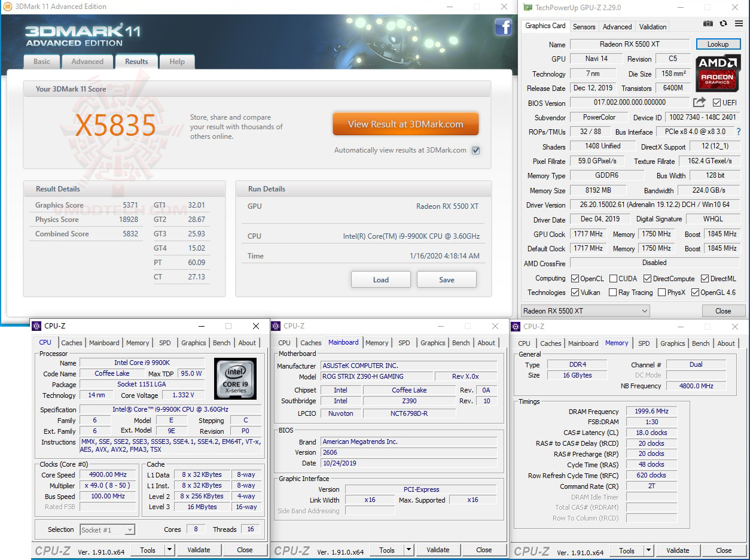The image size is (750, 560).
Task: Click the motherboard Model ROG STRIX Z390-H GAMING field
Action: pyautogui.click(x=377, y=376)
